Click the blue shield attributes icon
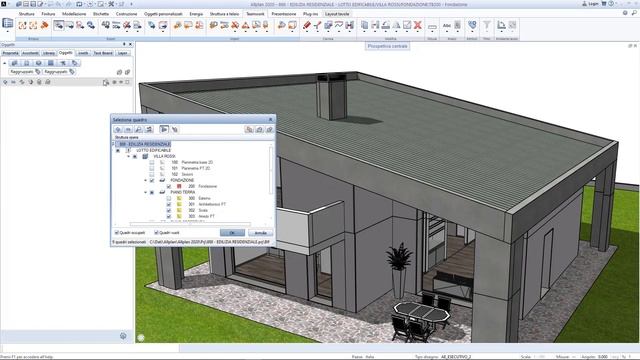This screenshot has width=640, height=360. click(x=472, y=25)
